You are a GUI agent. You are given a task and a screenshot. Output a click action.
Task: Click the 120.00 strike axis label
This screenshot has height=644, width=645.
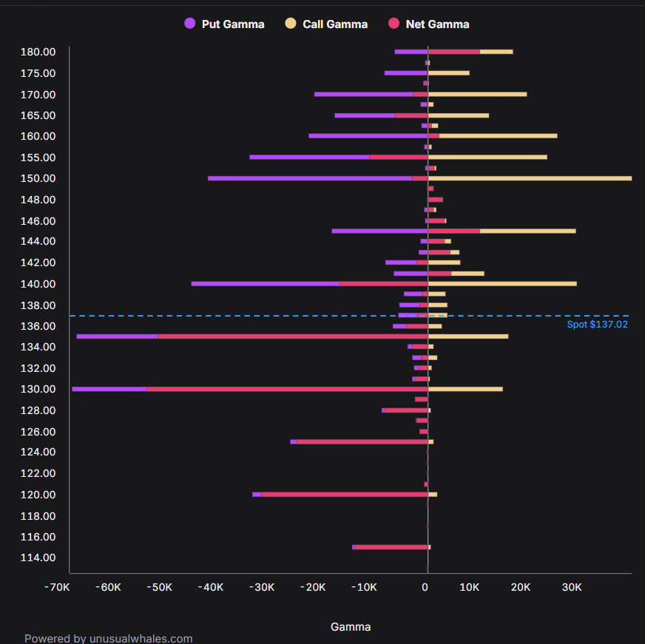tap(38, 495)
